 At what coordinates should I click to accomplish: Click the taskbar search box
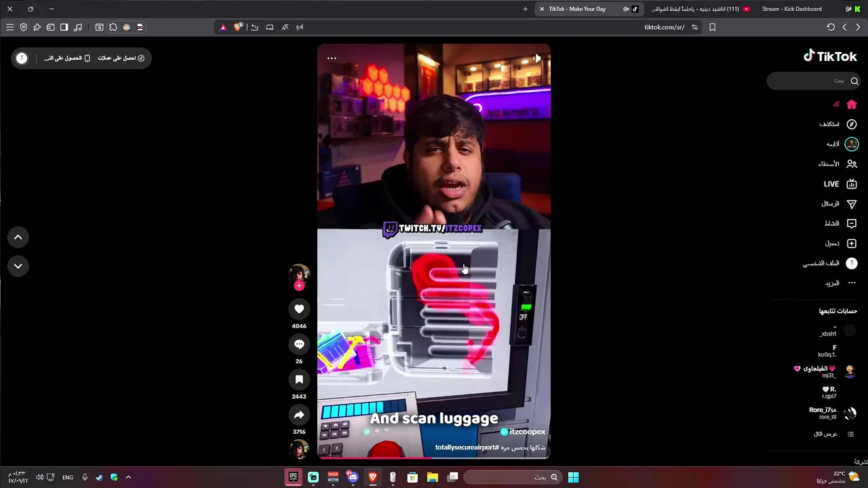point(513,477)
